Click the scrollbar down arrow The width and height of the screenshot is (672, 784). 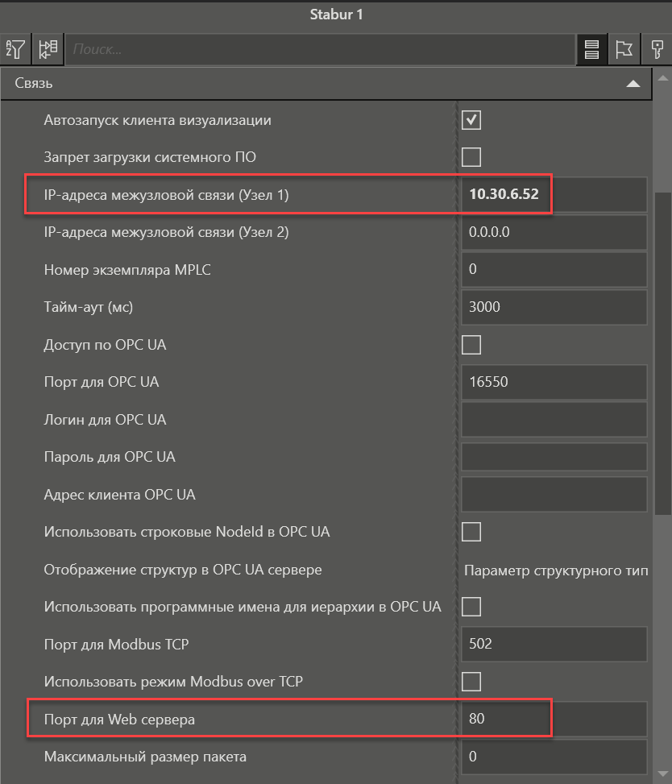point(663,774)
